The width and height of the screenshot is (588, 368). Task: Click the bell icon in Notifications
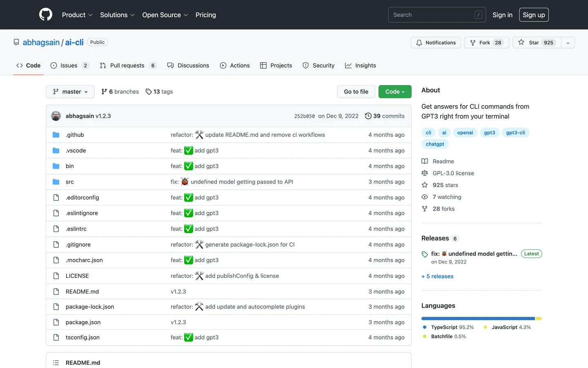point(419,43)
